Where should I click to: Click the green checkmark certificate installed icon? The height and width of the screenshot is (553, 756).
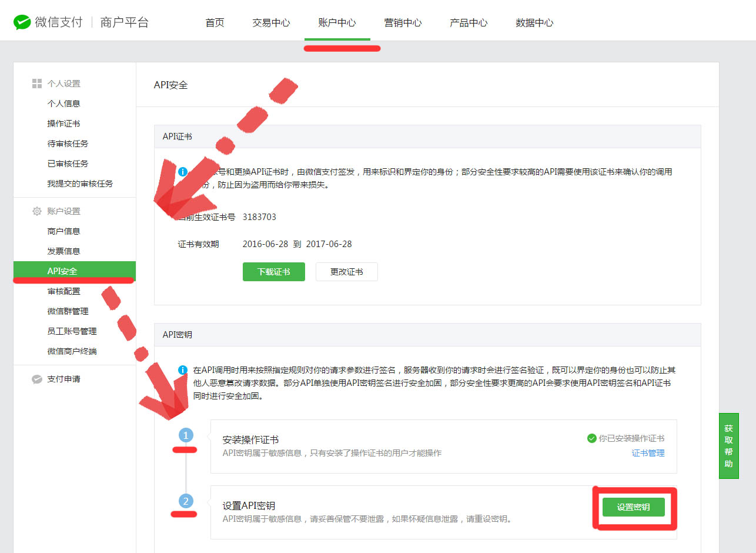coord(591,438)
